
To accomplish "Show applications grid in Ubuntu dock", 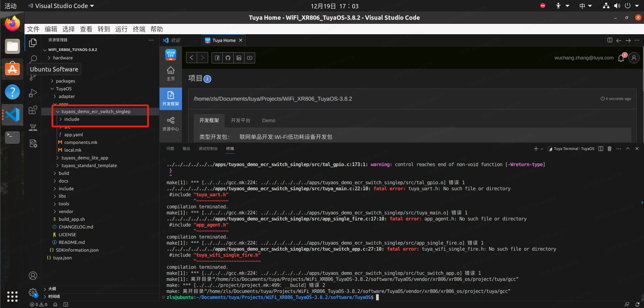I will (x=12, y=297).
